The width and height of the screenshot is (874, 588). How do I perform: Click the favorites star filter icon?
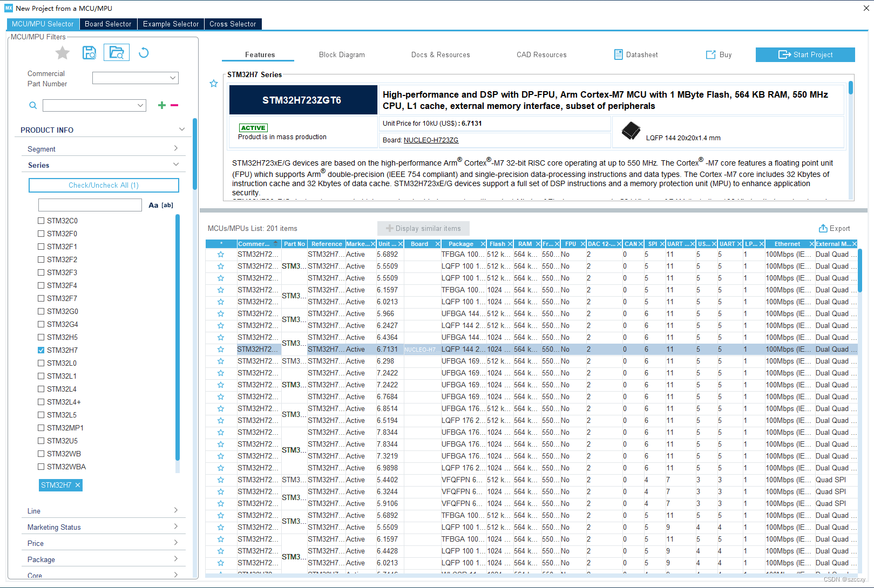tap(63, 52)
